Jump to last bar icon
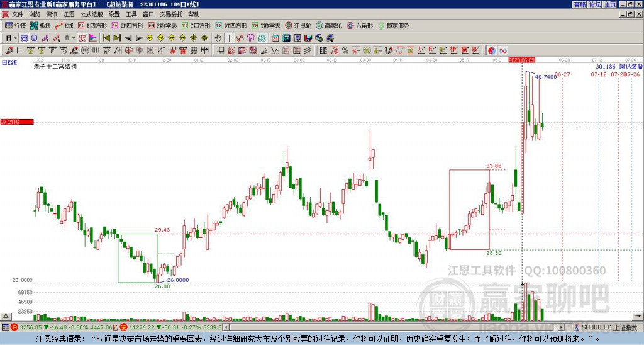644x345 pixels. click(117, 38)
